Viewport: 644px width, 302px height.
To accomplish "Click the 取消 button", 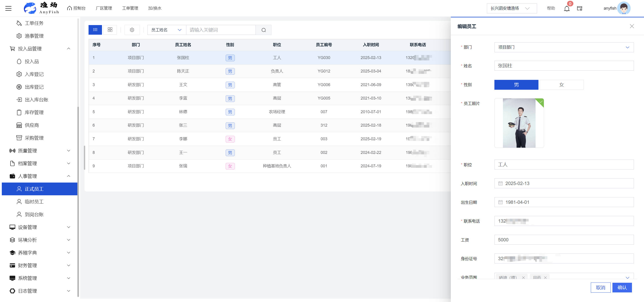I will click(x=600, y=287).
